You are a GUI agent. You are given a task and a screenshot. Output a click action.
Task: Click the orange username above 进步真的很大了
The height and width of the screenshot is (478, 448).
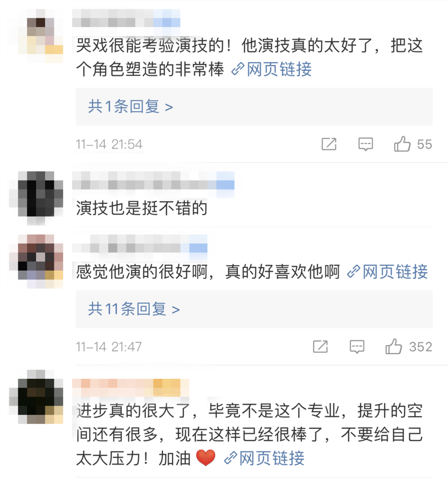[131, 388]
